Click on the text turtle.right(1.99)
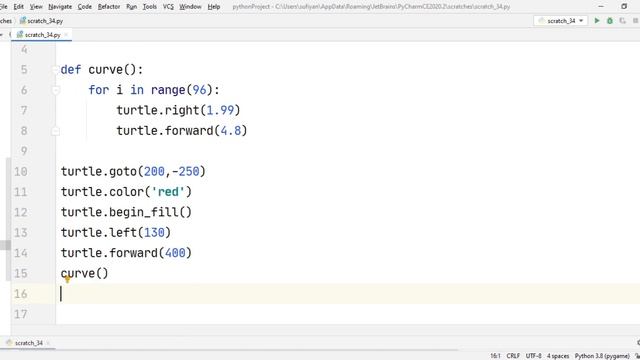 (x=178, y=110)
